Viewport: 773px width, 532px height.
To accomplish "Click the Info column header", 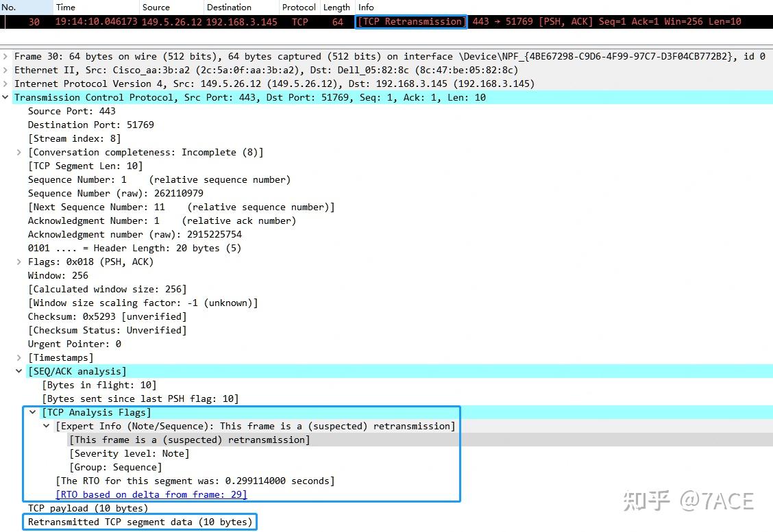I will (366, 8).
